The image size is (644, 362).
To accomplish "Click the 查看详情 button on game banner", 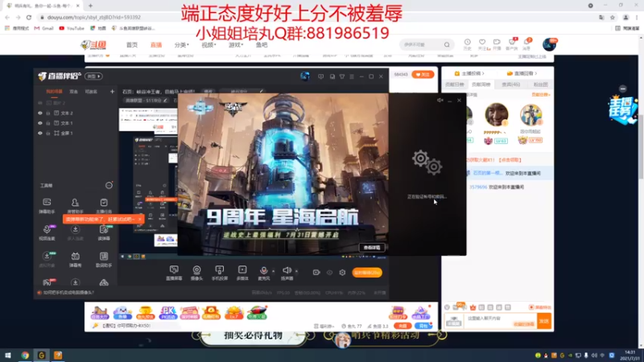I will click(x=372, y=248).
